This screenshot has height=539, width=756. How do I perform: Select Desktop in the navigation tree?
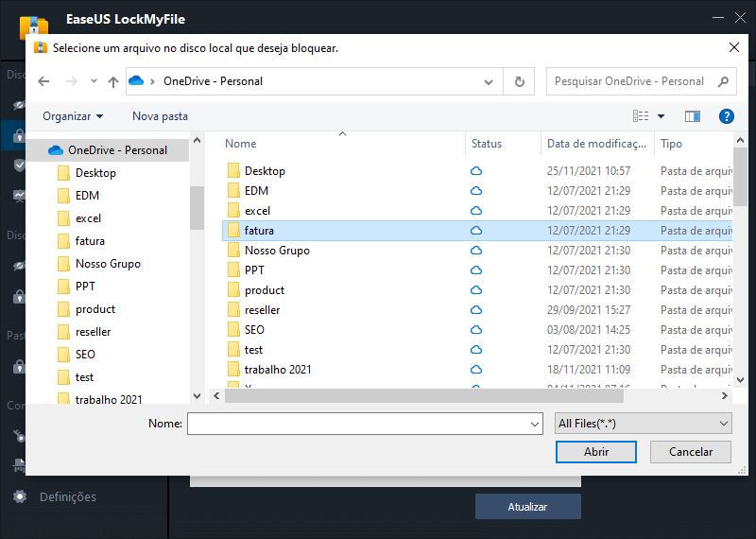coord(95,173)
